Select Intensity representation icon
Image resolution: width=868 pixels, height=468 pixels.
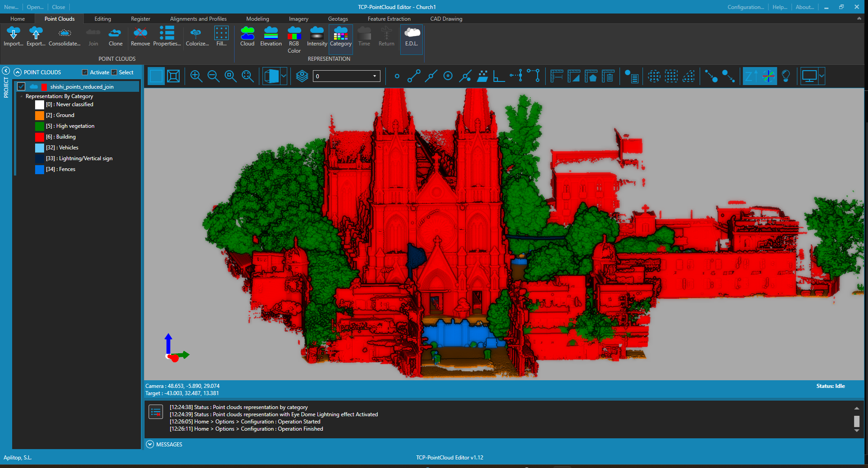click(317, 36)
